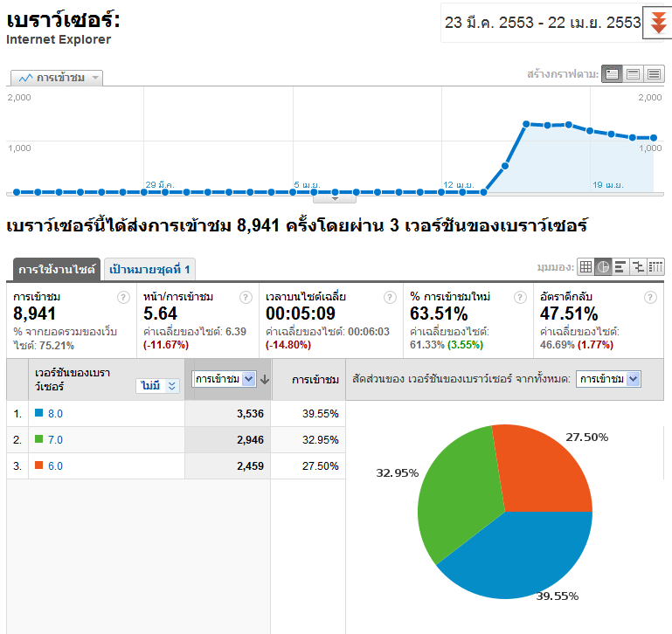Click the date range 23 มี.ค. 2553 - 22 เม.ย. 2553
The width and height of the screenshot is (672, 634).
[x=542, y=23]
